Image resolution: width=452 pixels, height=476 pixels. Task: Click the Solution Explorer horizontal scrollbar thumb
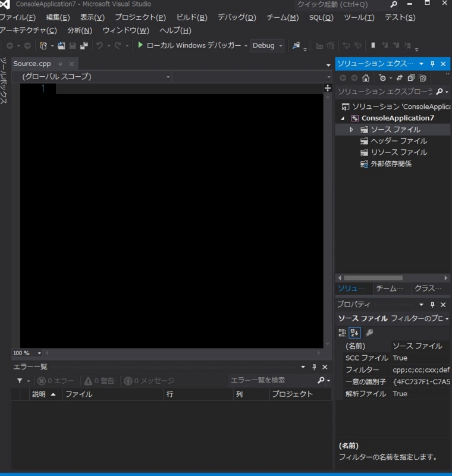(373, 278)
